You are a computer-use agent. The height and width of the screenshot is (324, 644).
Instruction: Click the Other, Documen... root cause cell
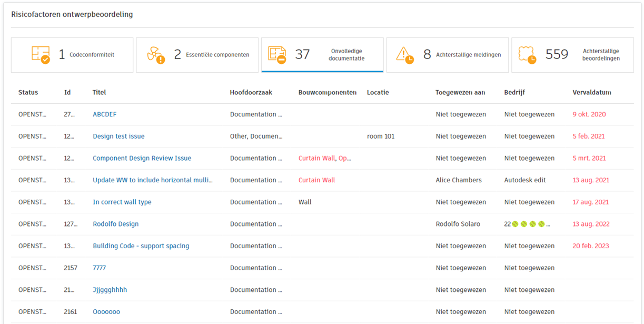(x=256, y=136)
